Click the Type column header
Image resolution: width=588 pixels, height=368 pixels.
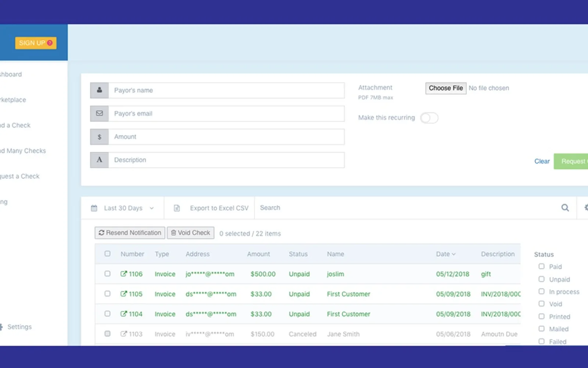[162, 254]
